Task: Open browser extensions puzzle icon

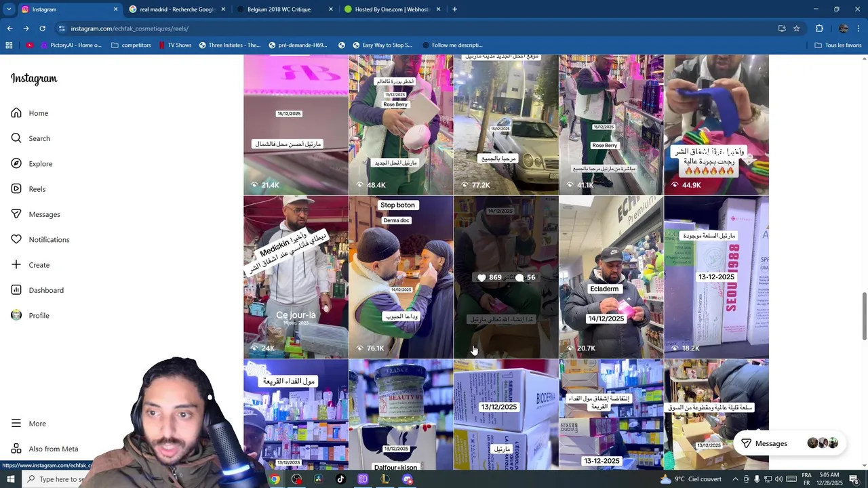Action: coord(819,28)
